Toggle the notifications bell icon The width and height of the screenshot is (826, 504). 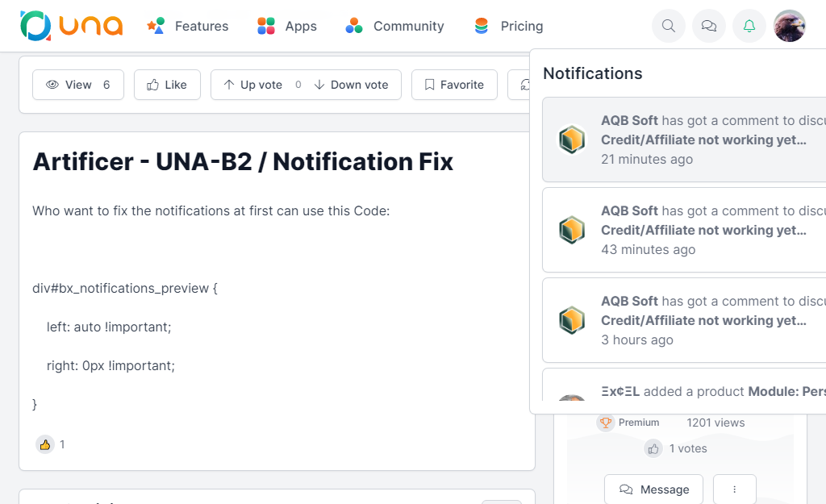pyautogui.click(x=749, y=26)
